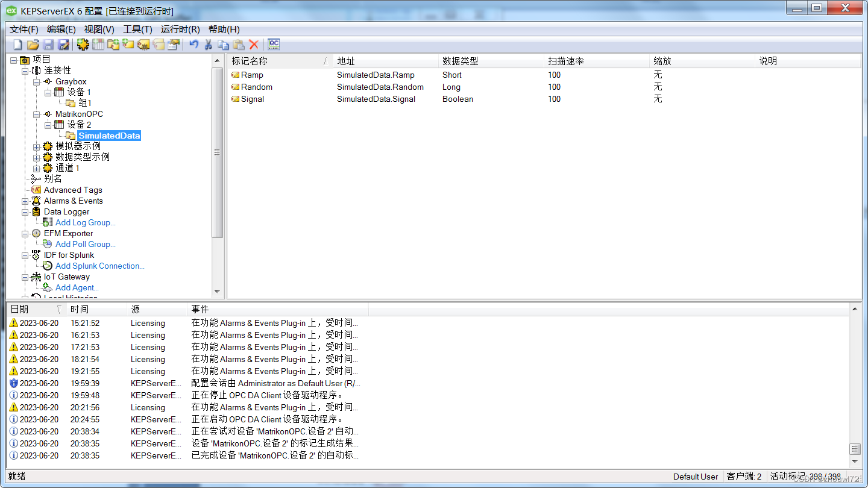The width and height of the screenshot is (868, 488).
Task: Click the Add Agent link under IoT Gateway
Action: pyautogui.click(x=77, y=287)
